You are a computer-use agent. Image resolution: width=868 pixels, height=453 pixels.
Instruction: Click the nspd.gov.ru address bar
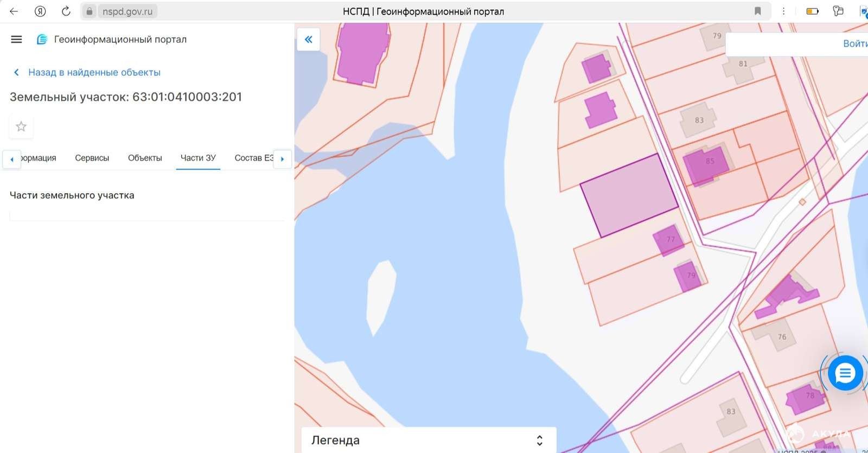127,11
